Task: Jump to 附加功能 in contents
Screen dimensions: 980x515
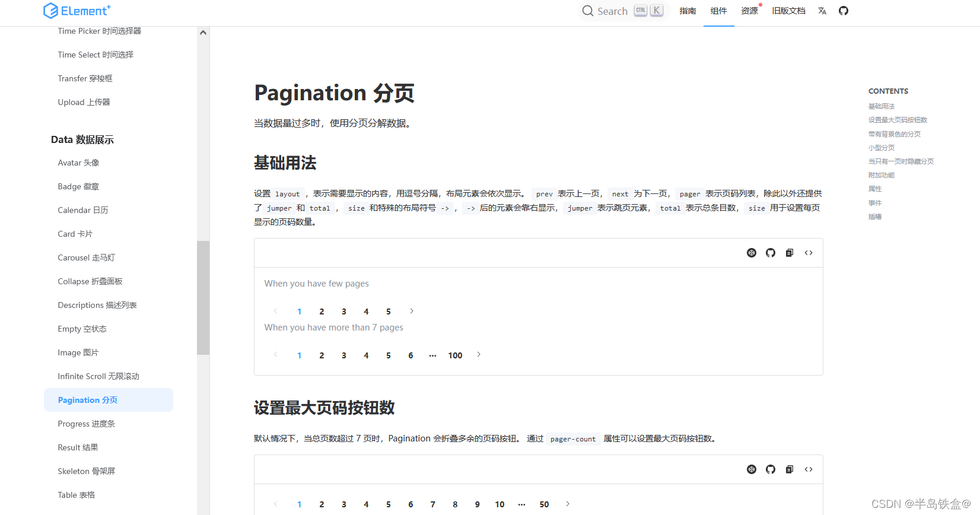Action: click(x=882, y=175)
